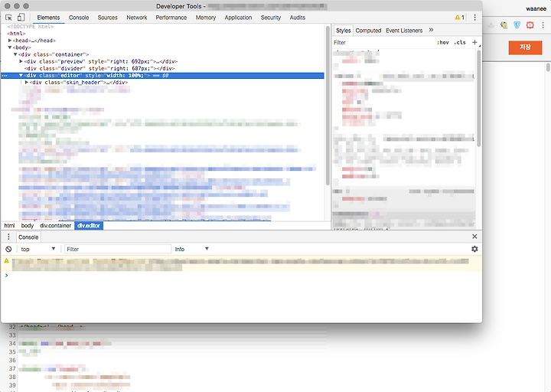Viewport: 551px width, 392px height.
Task: Add new style rule plus icon
Action: 474,42
